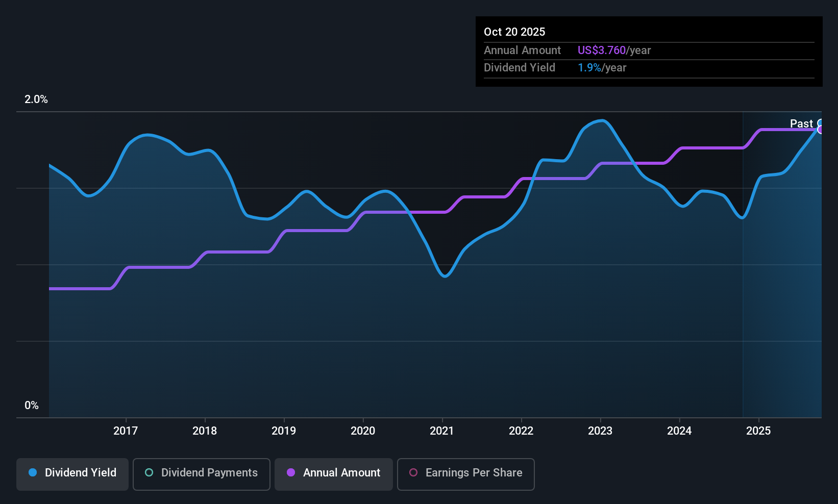
Task: Click the pink Earnings Per Share circle icon
Action: [413, 473]
